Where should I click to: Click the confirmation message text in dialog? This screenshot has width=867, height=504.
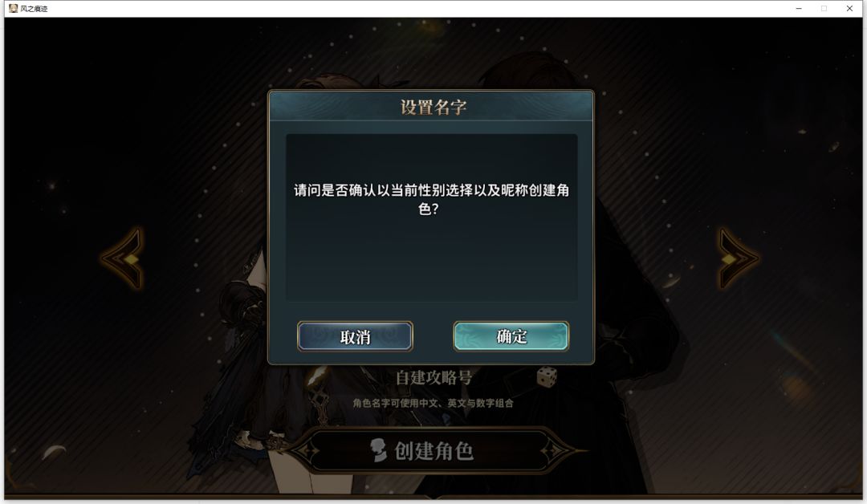[x=431, y=199]
